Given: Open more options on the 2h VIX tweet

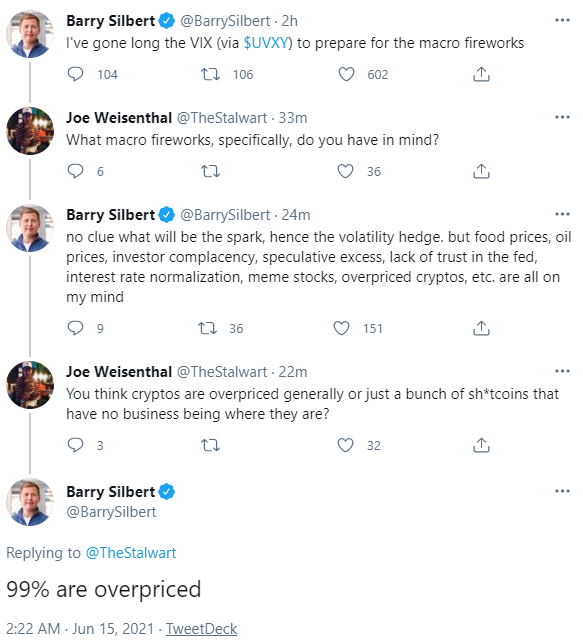Looking at the screenshot, I should [562, 20].
